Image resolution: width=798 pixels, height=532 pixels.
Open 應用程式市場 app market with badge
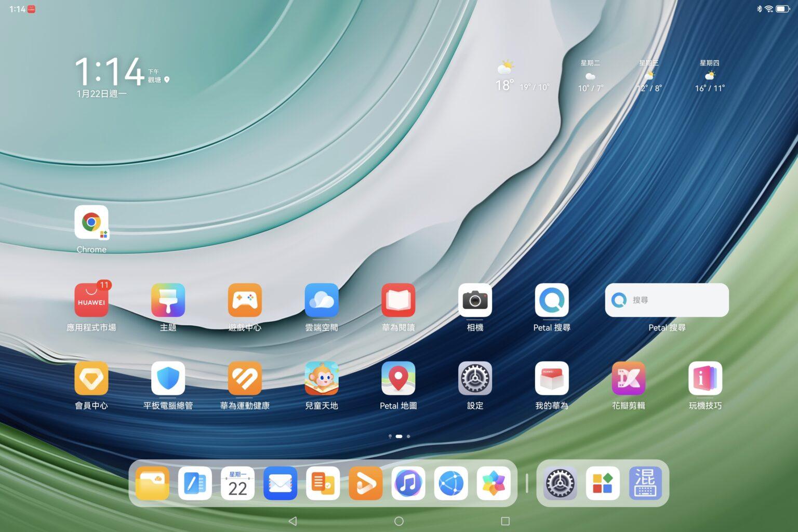[x=91, y=300]
